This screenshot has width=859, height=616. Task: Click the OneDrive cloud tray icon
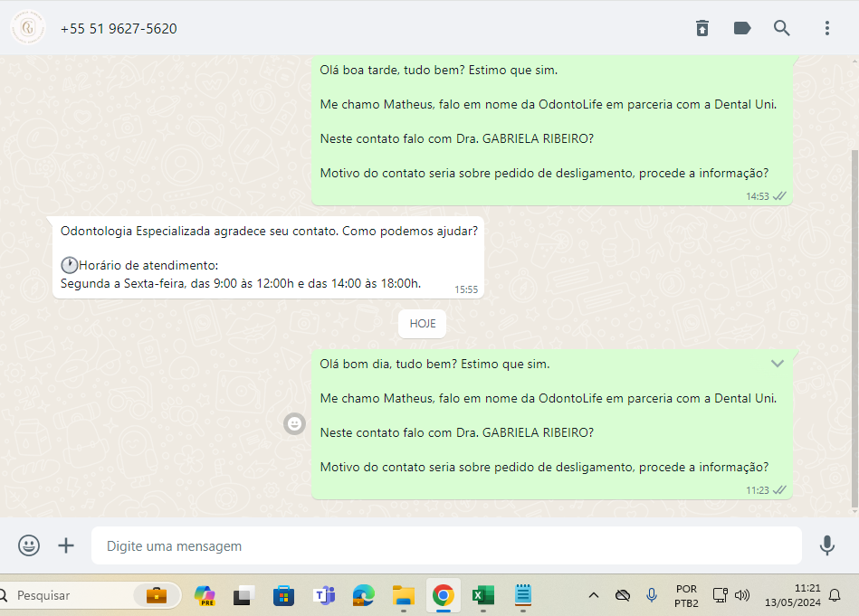(623, 595)
